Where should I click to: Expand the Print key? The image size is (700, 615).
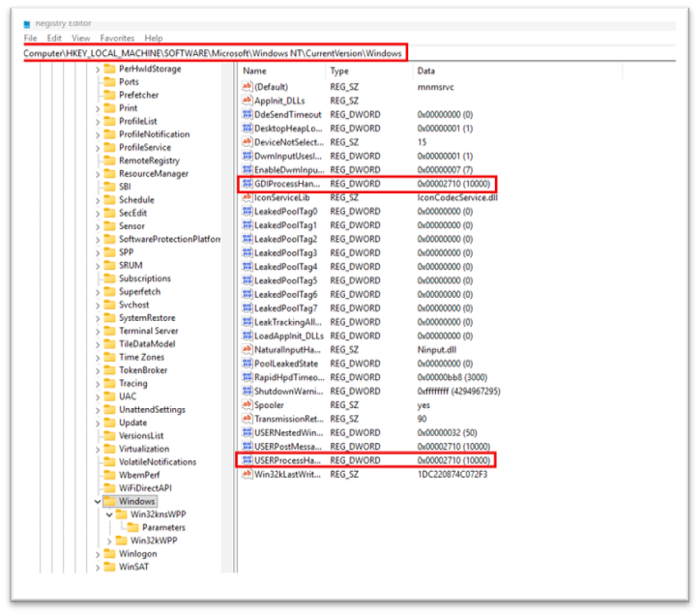pos(98,108)
